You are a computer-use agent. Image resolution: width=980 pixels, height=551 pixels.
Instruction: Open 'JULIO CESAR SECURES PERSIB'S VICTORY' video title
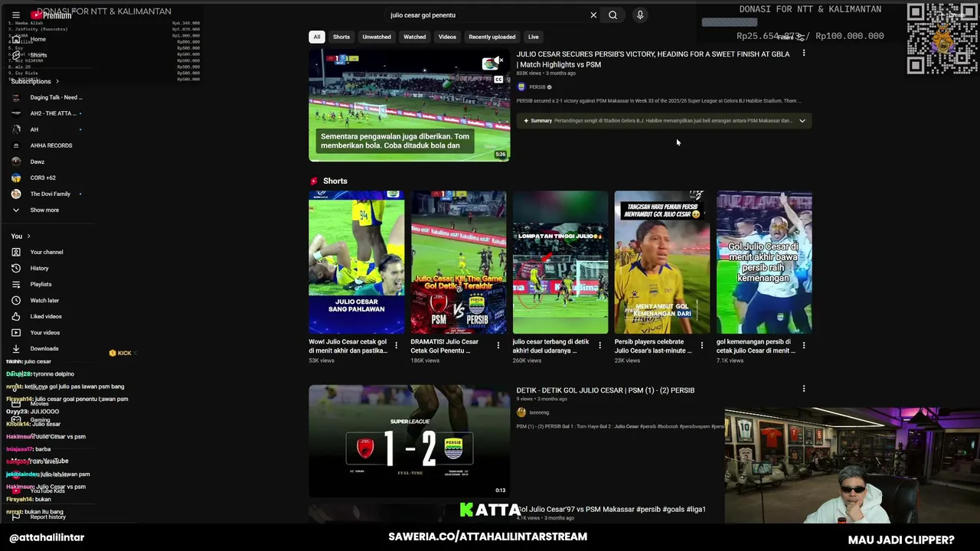pos(652,59)
